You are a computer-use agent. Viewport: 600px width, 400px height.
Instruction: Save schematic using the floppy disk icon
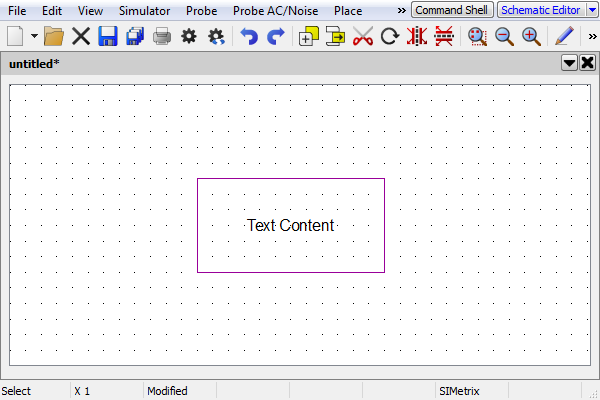tap(108, 36)
